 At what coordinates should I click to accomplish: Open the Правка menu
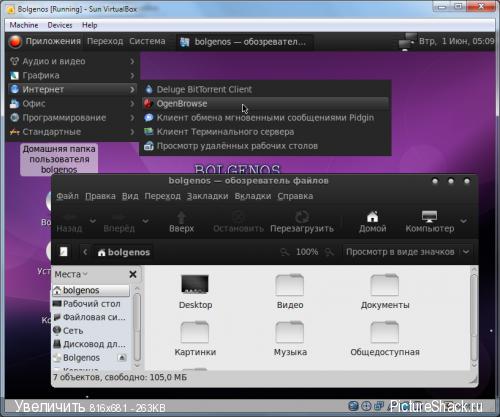click(x=100, y=196)
